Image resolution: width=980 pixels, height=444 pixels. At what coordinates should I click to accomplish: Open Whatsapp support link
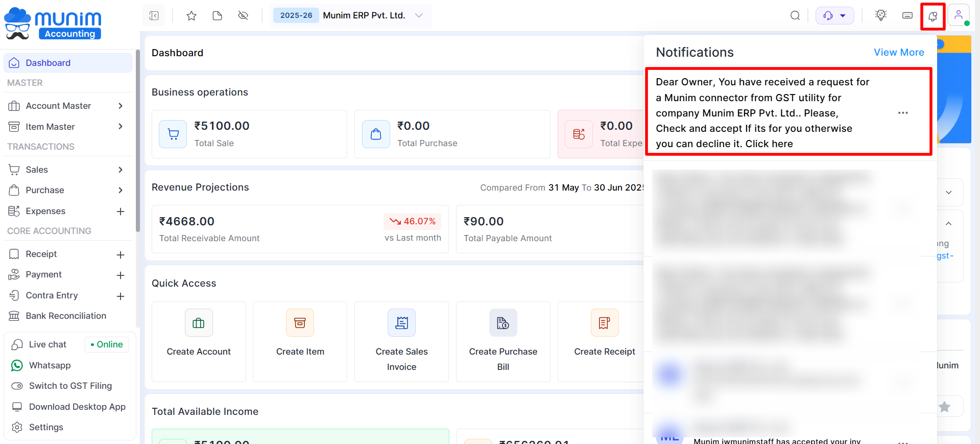point(50,365)
